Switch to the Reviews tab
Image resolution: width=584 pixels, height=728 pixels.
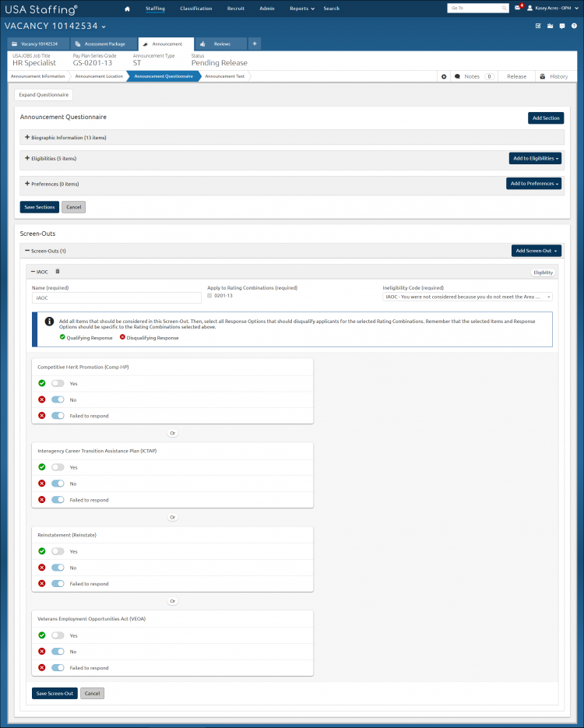221,44
